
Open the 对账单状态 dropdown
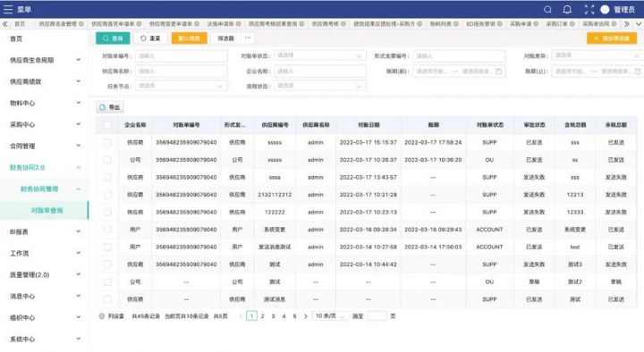(x=320, y=55)
